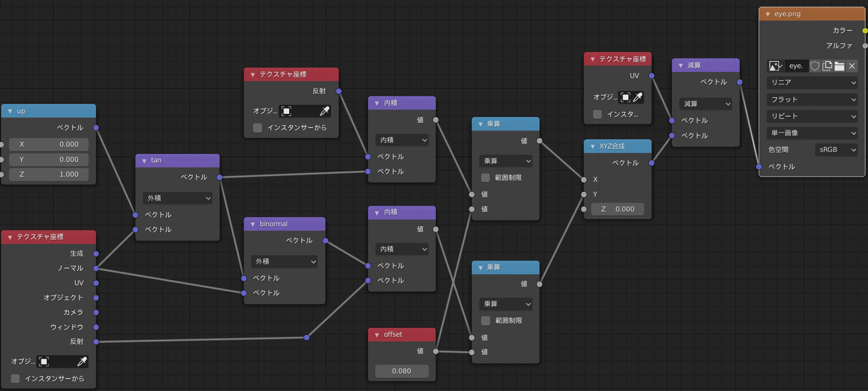868x391 pixels.
Task: Collapse the eye.png node with its triangle
Action: pos(767,14)
